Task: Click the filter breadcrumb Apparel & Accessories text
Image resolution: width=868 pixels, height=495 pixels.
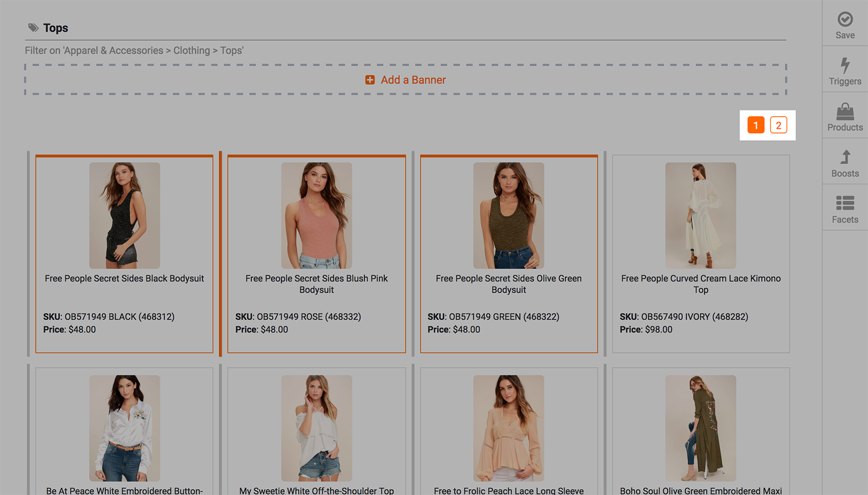Action: click(x=113, y=50)
